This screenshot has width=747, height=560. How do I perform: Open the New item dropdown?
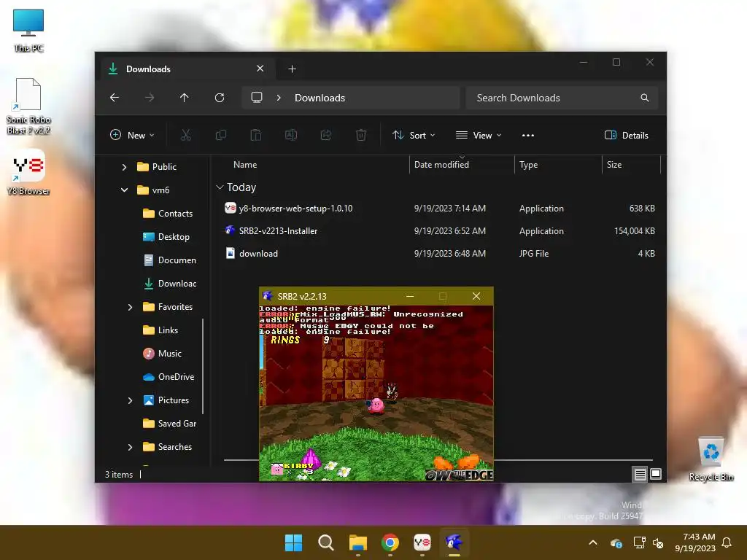(x=132, y=135)
